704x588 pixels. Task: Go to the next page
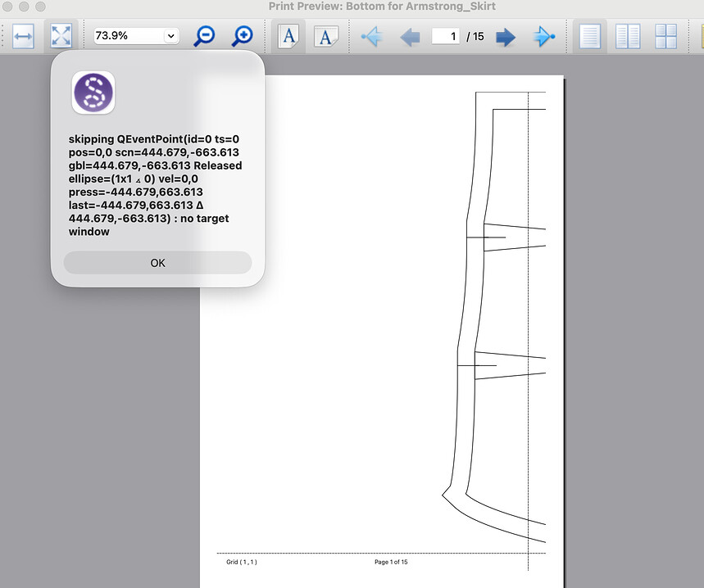click(x=506, y=37)
